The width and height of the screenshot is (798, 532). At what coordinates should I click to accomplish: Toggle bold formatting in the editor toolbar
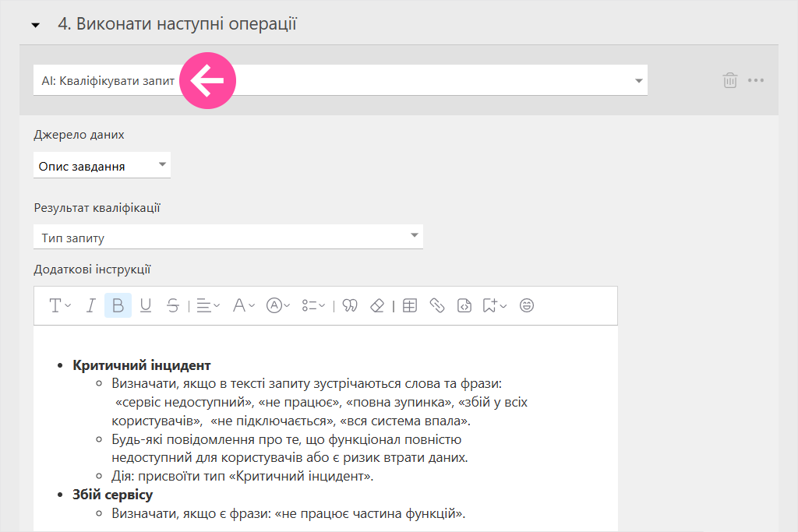[x=118, y=305]
